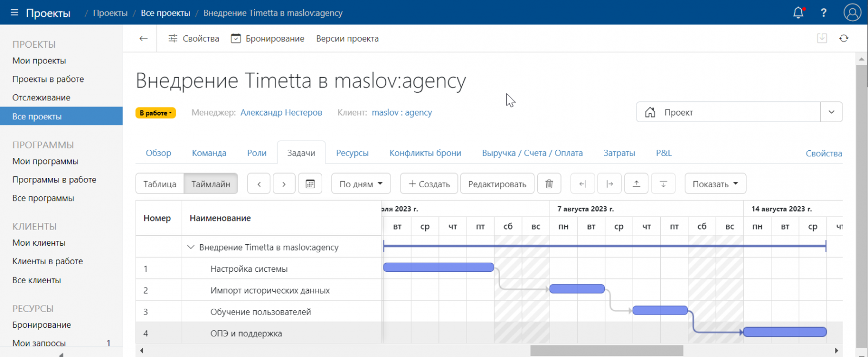Open manager link Александр Нестеров
The height and width of the screenshot is (357, 868).
pyautogui.click(x=281, y=112)
